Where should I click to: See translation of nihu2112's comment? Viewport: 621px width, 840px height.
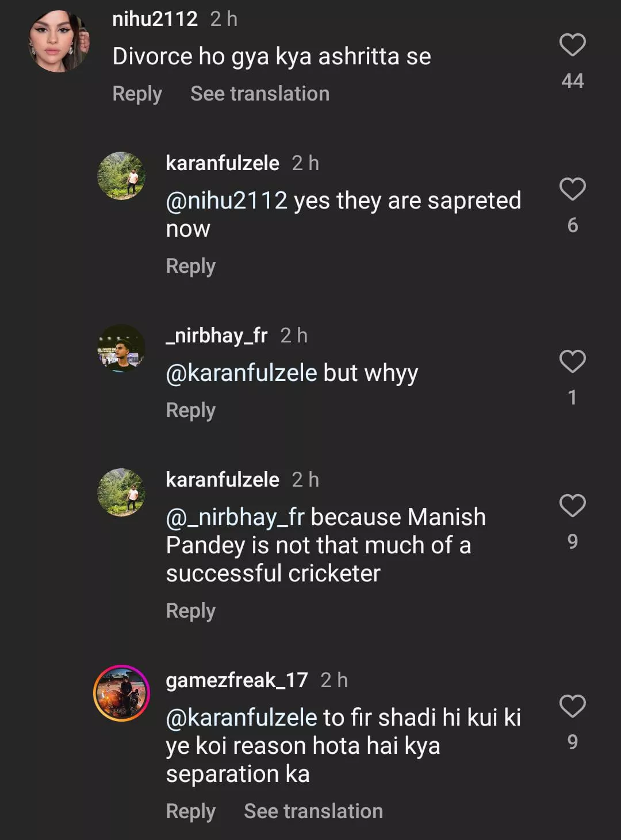point(260,94)
